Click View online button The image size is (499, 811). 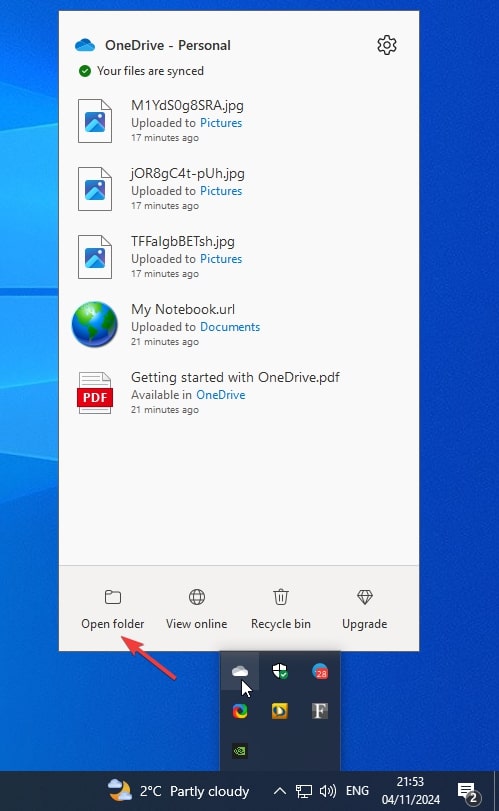[196, 609]
